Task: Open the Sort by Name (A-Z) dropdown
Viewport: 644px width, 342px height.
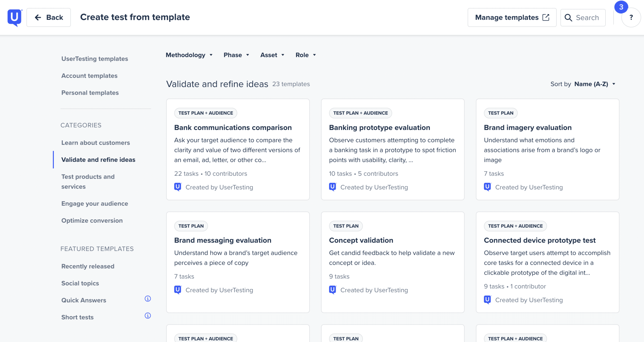Action: (x=595, y=84)
